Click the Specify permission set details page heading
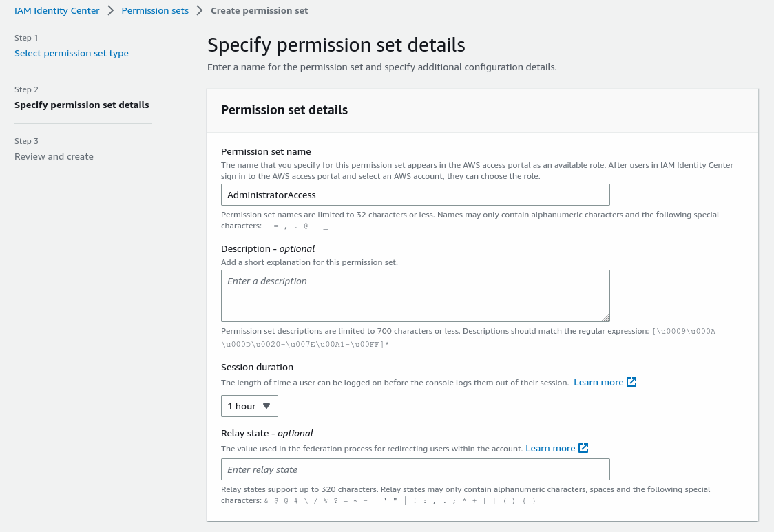Viewport: 774px width, 532px height. pos(336,45)
